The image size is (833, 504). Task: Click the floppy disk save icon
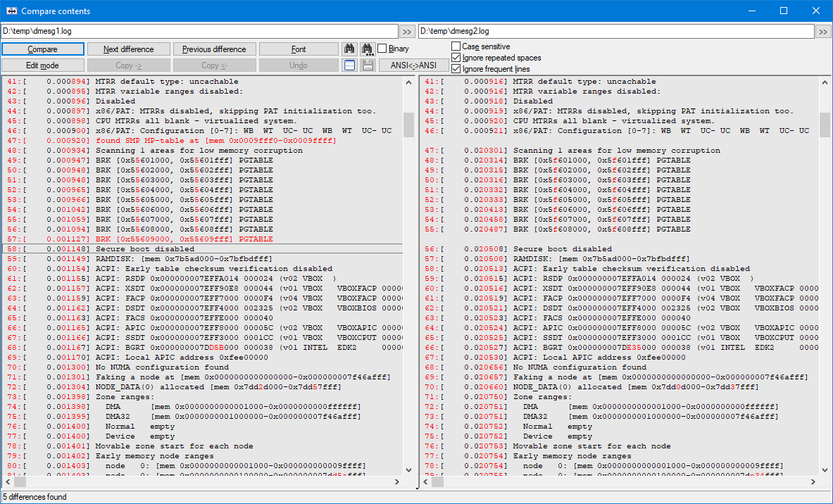(x=367, y=65)
